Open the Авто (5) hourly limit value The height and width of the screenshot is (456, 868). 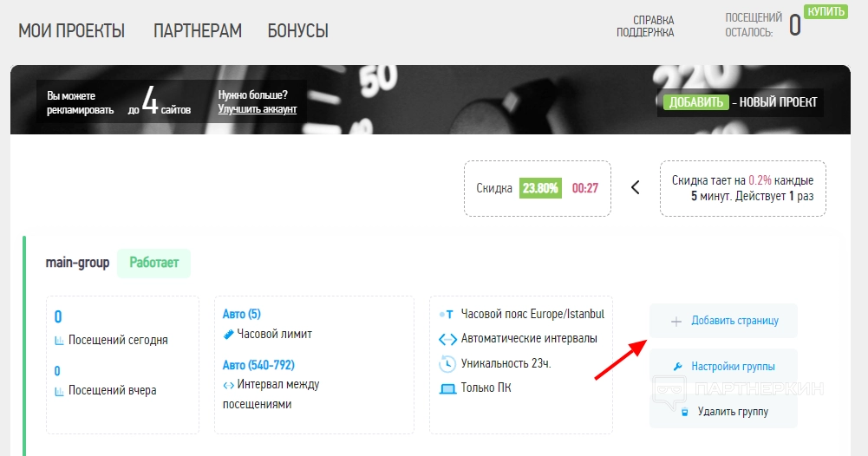[241, 315]
